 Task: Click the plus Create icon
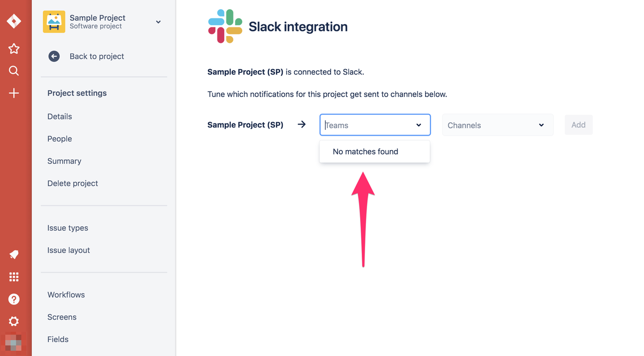[x=14, y=93]
